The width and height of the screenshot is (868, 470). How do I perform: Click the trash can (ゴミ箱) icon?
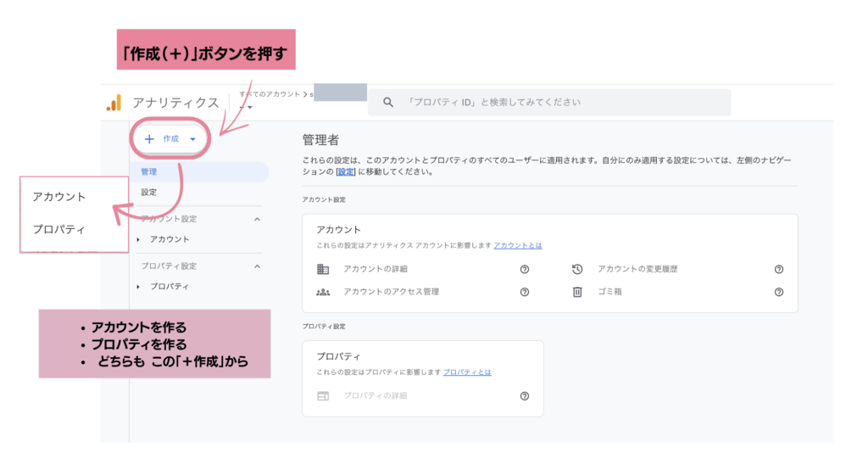577,292
